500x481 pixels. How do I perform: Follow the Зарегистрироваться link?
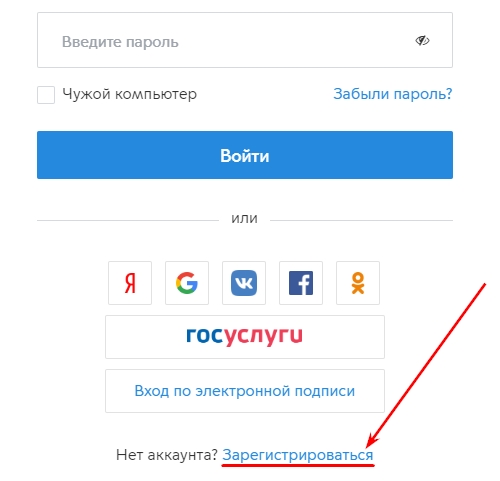pos(298,455)
